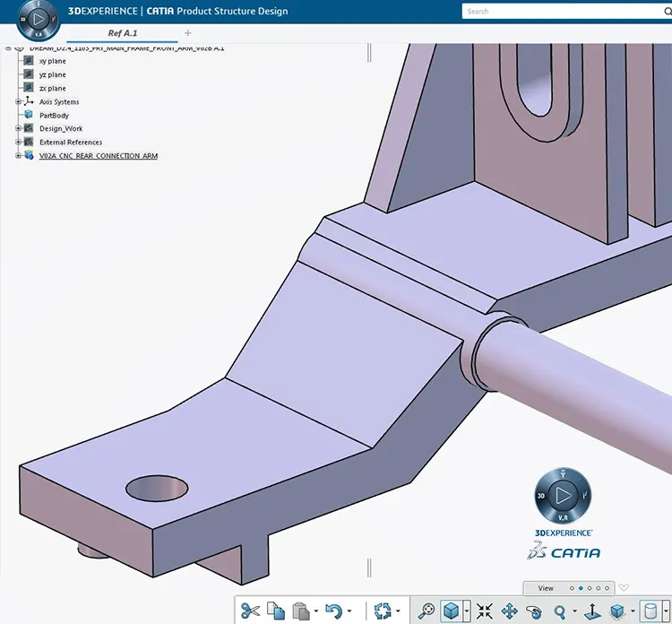Select fifth action bar page dot
Image resolution: width=672 pixels, height=624 pixels.
[607, 588]
